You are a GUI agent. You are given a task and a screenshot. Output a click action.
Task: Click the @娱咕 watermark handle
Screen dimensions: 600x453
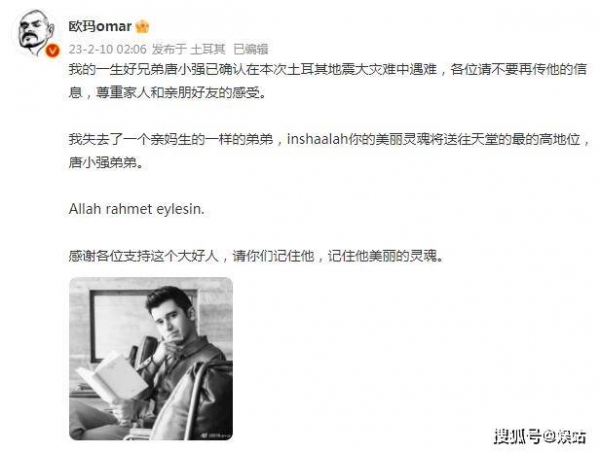pyautogui.click(x=565, y=437)
